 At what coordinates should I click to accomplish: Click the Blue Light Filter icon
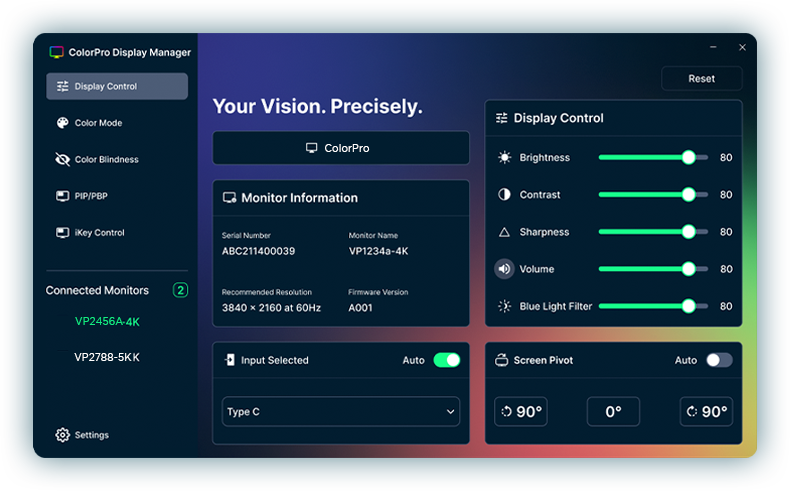tap(504, 306)
